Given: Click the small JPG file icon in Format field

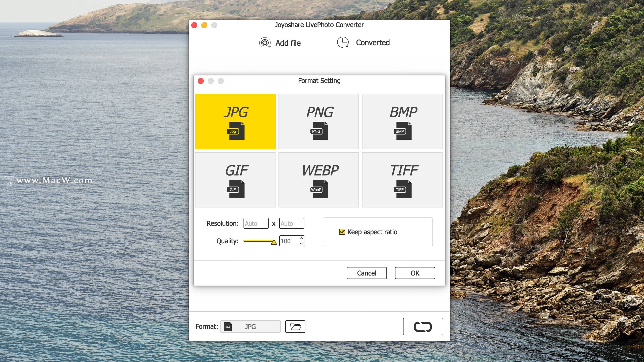Looking at the screenshot, I should pos(228,327).
